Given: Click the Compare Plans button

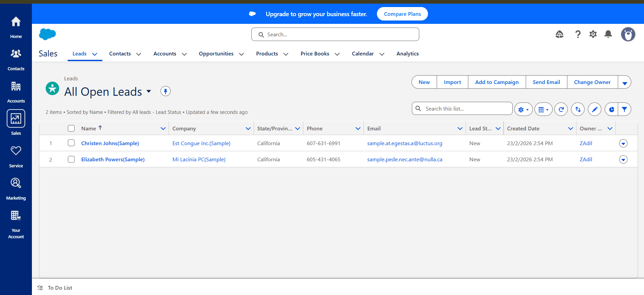Looking at the screenshot, I should [x=402, y=14].
